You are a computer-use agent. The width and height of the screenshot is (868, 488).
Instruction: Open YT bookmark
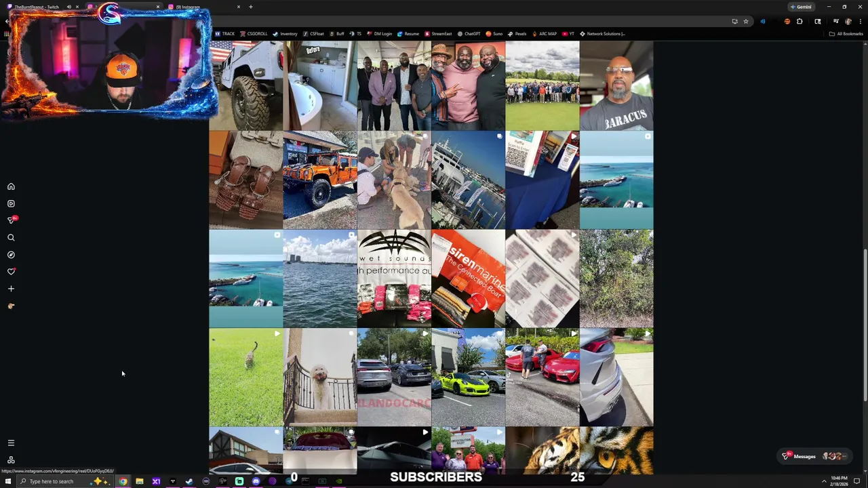click(568, 34)
